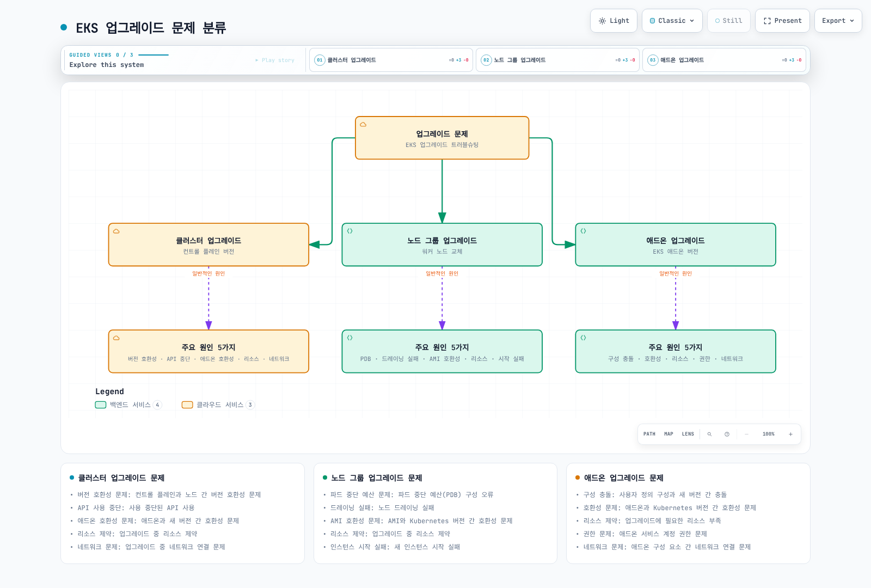Image resolution: width=871 pixels, height=588 pixels.
Task: Open the Classic style dropdown
Action: pos(672,21)
